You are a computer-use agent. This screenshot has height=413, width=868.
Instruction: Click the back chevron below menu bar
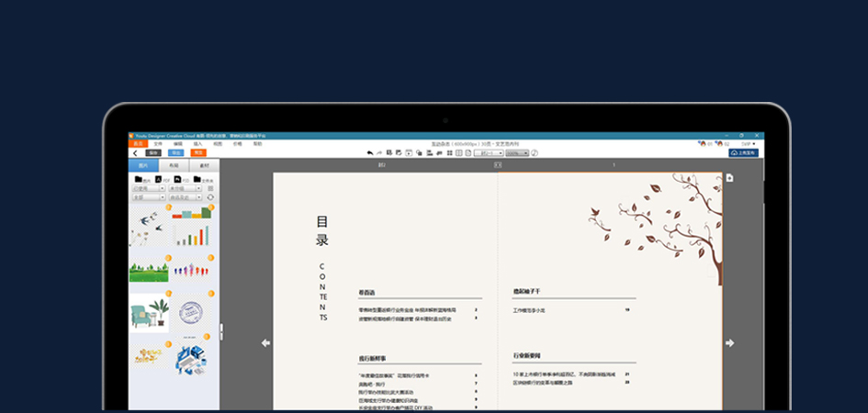(x=135, y=153)
